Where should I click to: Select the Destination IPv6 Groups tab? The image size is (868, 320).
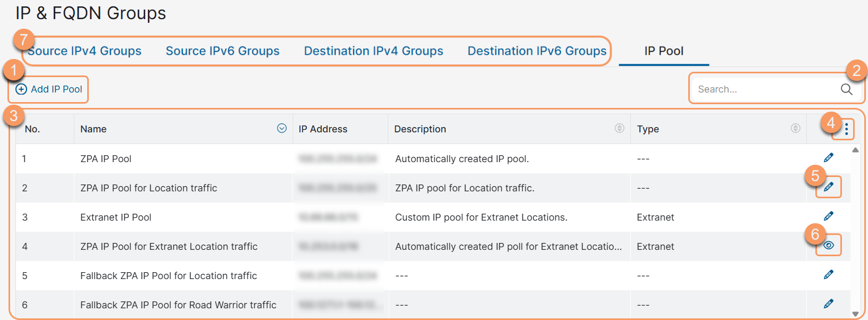tap(537, 51)
